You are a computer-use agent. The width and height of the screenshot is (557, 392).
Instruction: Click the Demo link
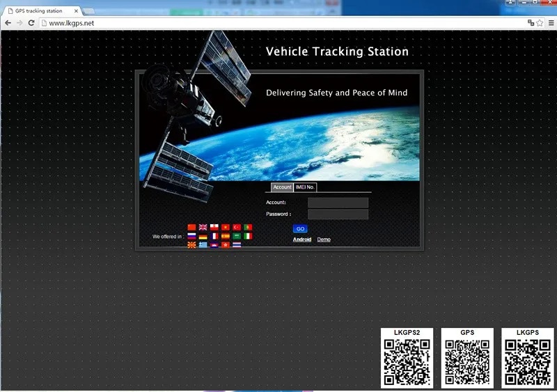[324, 240]
